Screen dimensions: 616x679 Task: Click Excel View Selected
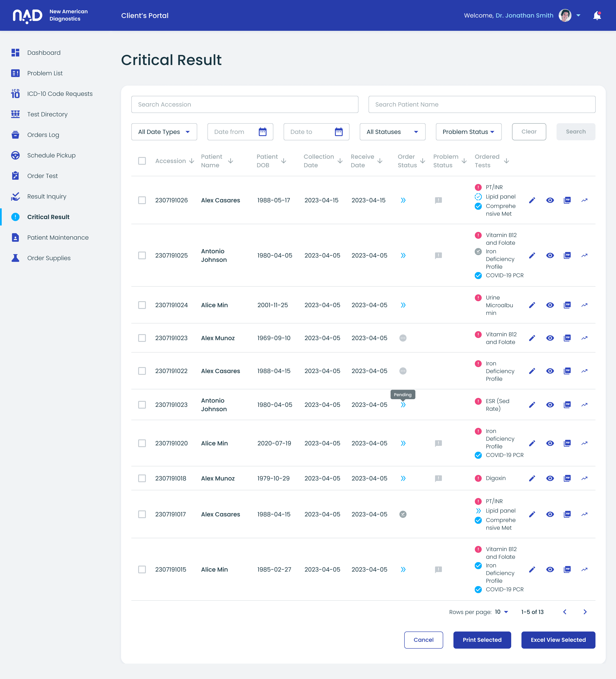[x=558, y=640]
